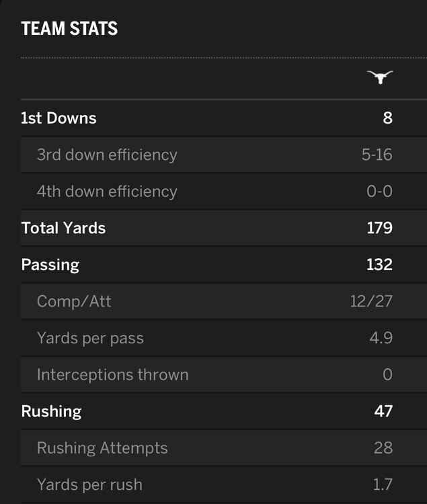427x504 pixels.
Task: Select the 12/27 completions value
Action: [x=371, y=301]
